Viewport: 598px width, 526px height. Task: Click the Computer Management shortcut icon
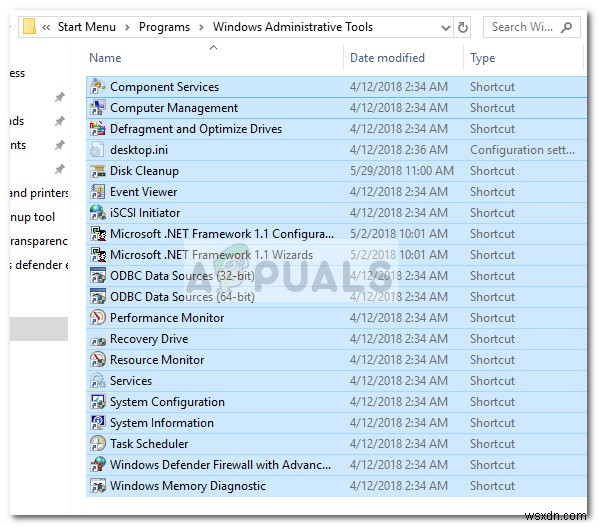pos(98,108)
